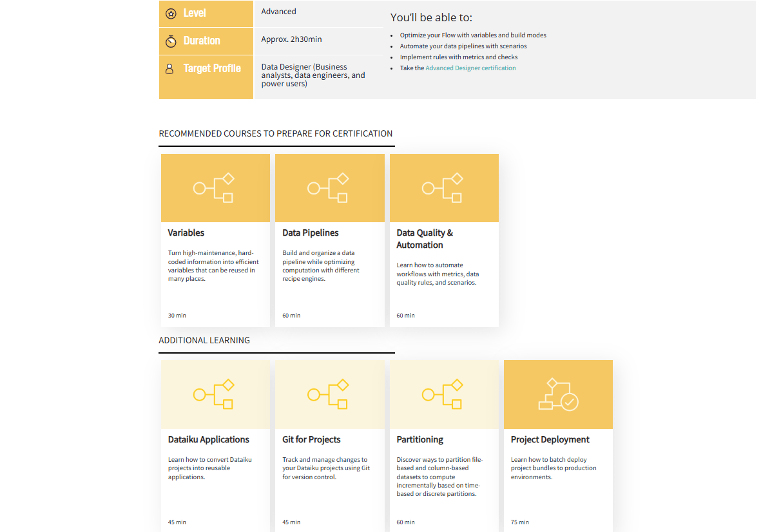Click the Level star icon
The height and width of the screenshot is (532, 781).
(171, 14)
